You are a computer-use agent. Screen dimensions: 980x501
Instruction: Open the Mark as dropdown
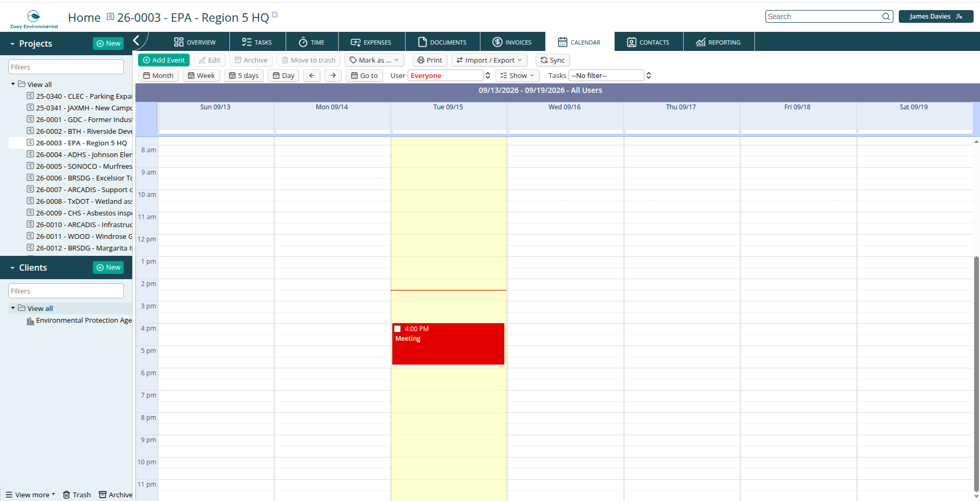tap(374, 60)
